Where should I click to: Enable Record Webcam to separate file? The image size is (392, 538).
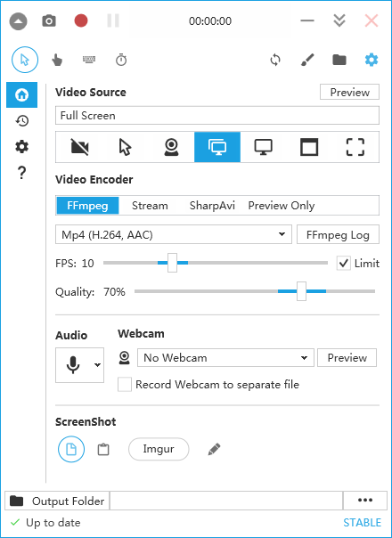tap(125, 384)
